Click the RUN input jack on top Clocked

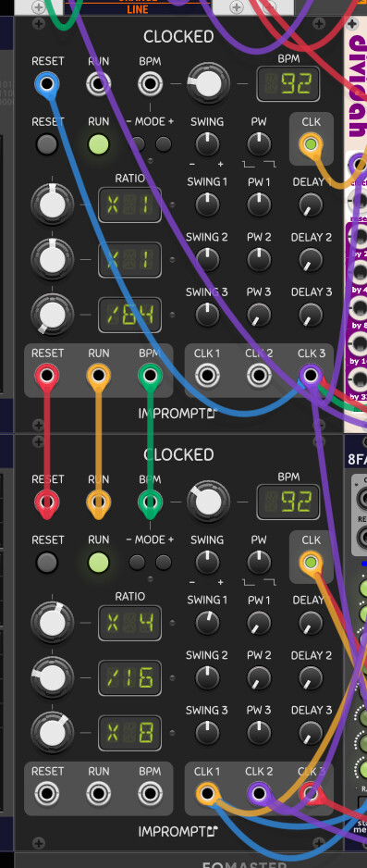(98, 84)
